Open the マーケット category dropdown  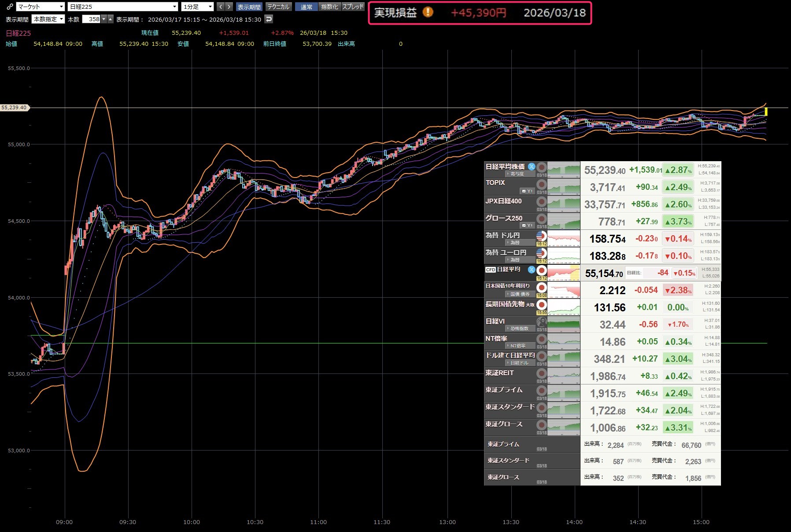point(41,7)
